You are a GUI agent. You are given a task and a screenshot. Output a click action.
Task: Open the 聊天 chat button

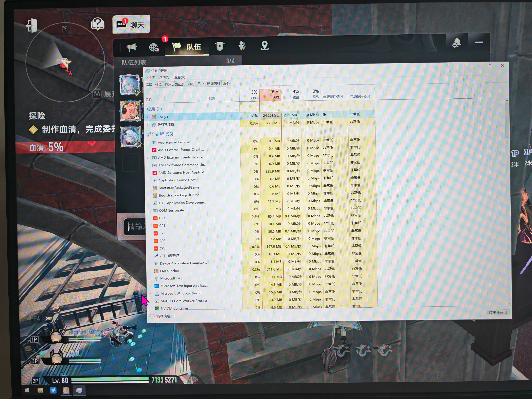131,24
